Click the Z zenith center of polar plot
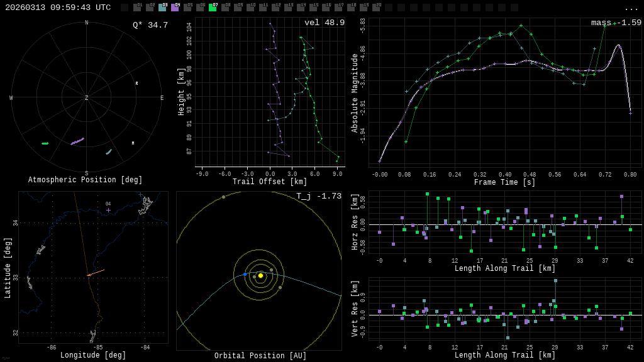The image size is (644, 362). tap(87, 98)
